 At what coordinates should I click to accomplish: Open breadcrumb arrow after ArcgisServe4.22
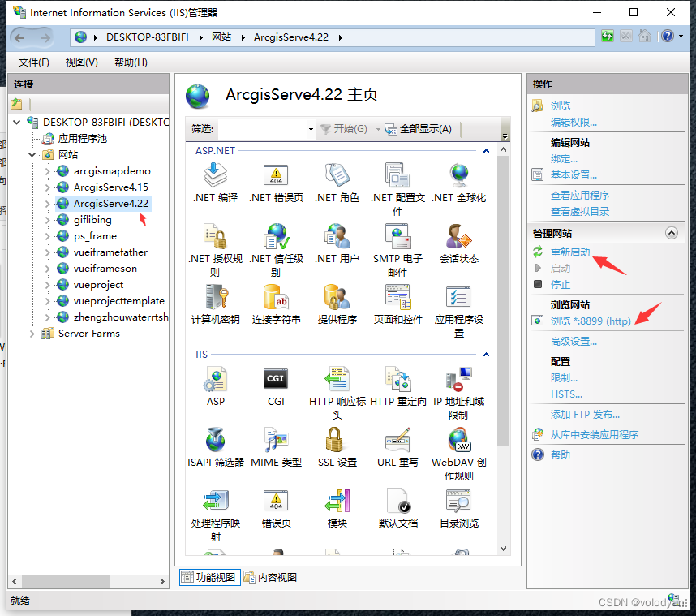coord(341,36)
